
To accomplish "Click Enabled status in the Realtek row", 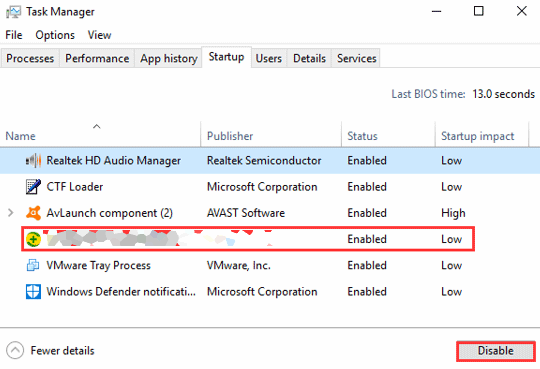I will 367,161.
